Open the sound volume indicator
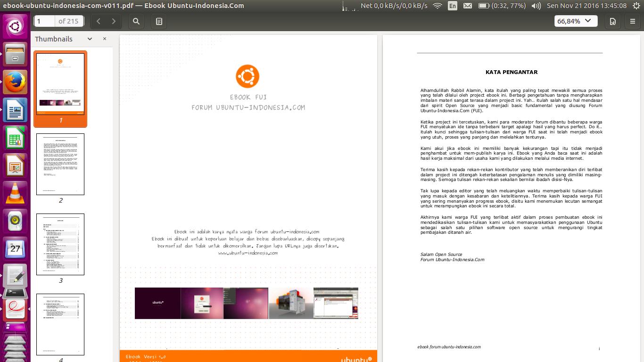The height and width of the screenshot is (362, 644). click(536, 6)
